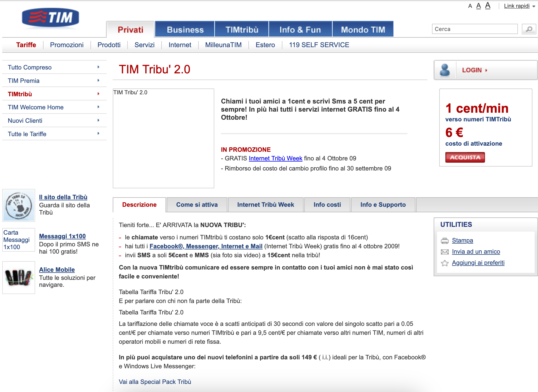
Task: Click the Aggiungi ai preferiti link
Action: pos(478,263)
